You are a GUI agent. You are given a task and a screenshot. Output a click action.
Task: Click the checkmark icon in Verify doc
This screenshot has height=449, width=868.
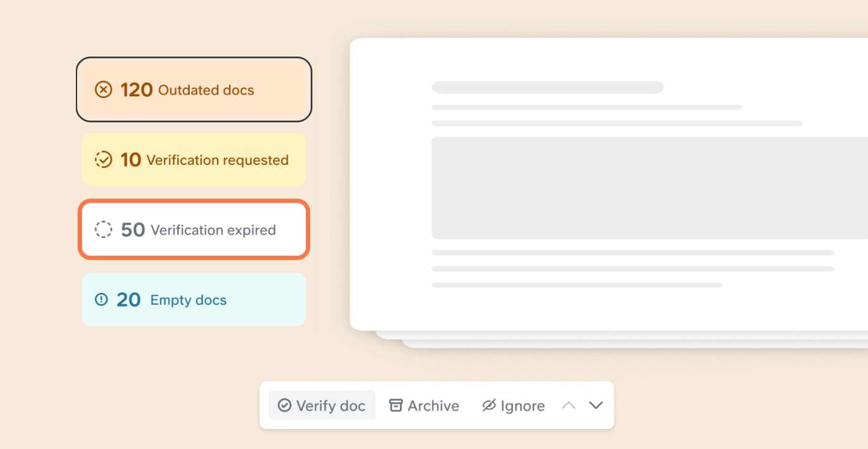(x=284, y=405)
